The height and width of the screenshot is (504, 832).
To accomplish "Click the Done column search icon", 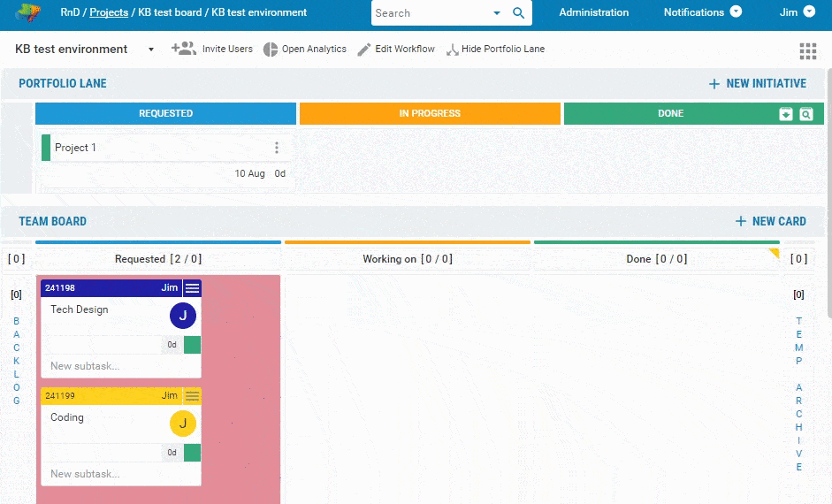I will pyautogui.click(x=805, y=114).
